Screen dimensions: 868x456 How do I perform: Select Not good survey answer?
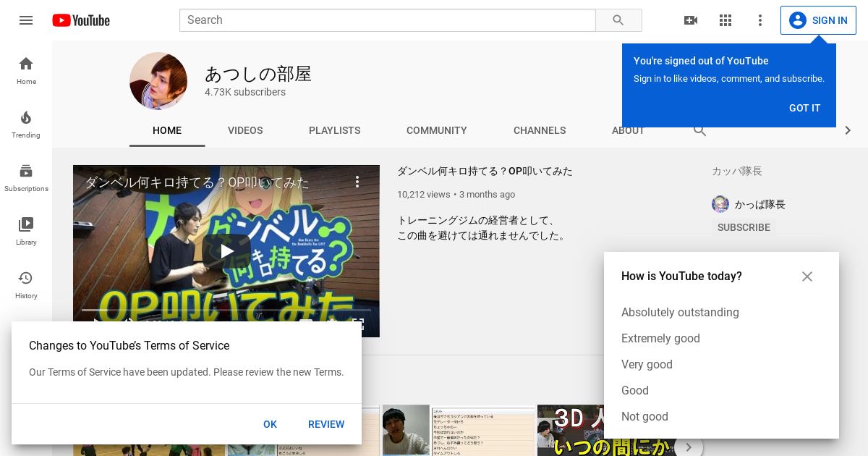coord(644,417)
